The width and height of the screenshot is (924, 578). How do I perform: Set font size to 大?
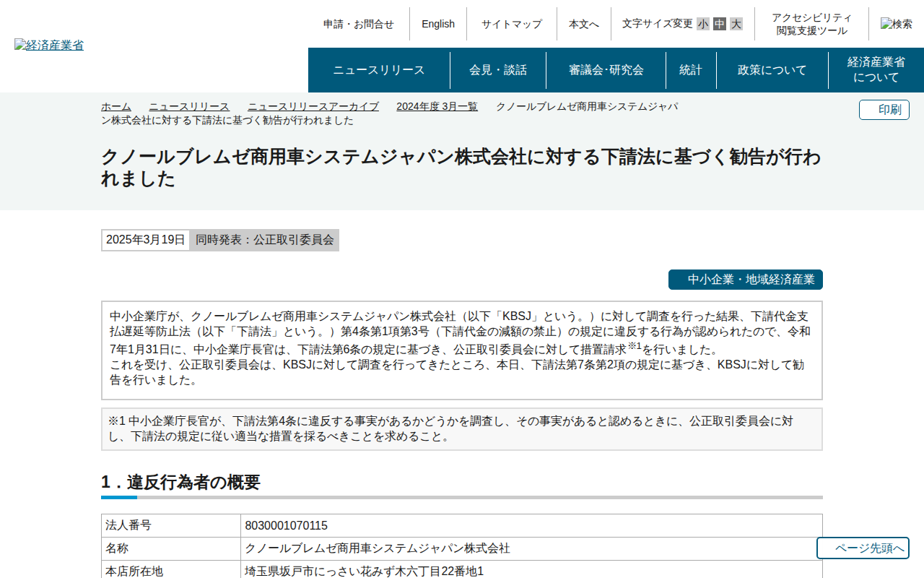(736, 24)
